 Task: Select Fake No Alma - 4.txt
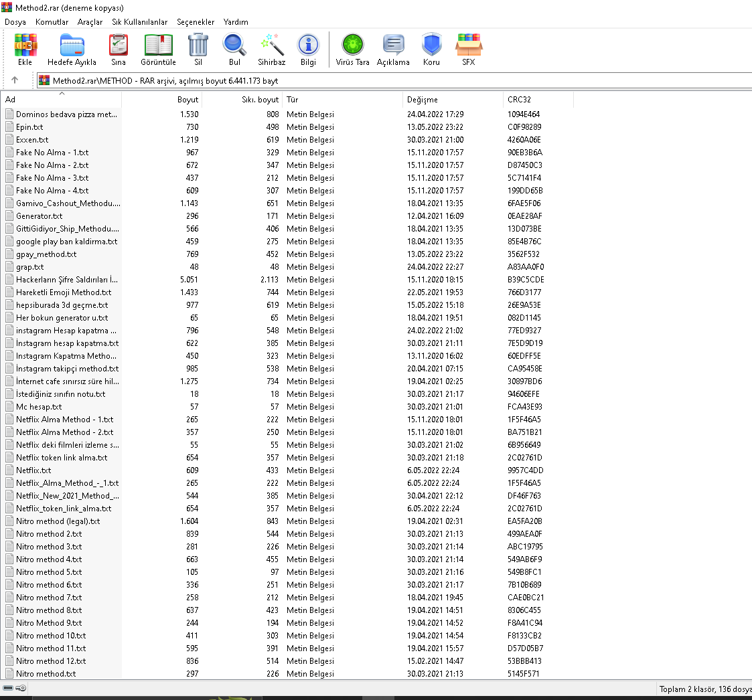52,190
